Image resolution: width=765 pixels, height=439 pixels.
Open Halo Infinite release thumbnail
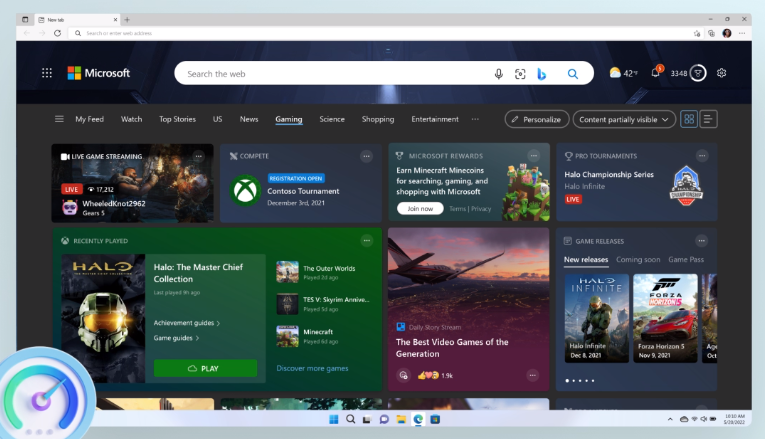point(596,318)
